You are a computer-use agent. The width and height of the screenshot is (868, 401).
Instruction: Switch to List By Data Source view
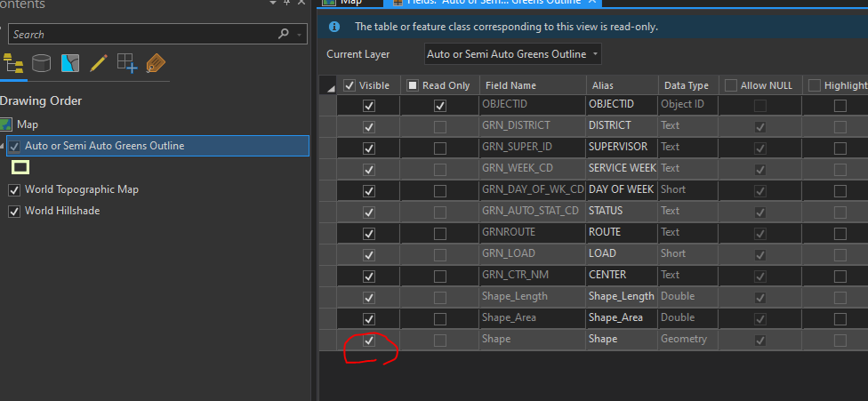tap(41, 63)
